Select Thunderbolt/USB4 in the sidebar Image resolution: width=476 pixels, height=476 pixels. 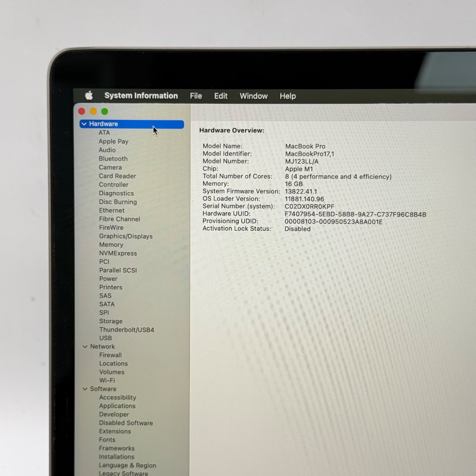[126, 330]
